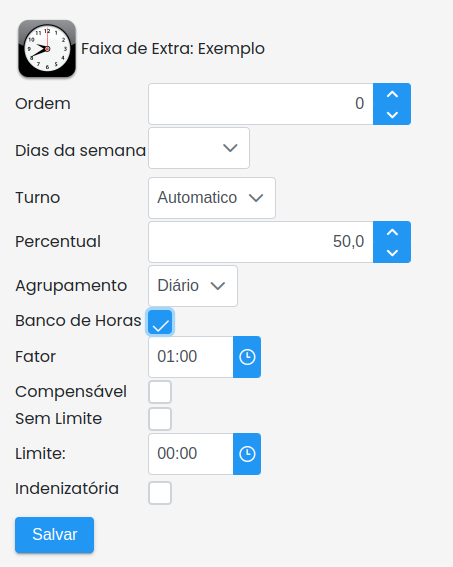The height and width of the screenshot is (567, 453).
Task: Enable the Compensável checkbox
Action: pos(160,392)
